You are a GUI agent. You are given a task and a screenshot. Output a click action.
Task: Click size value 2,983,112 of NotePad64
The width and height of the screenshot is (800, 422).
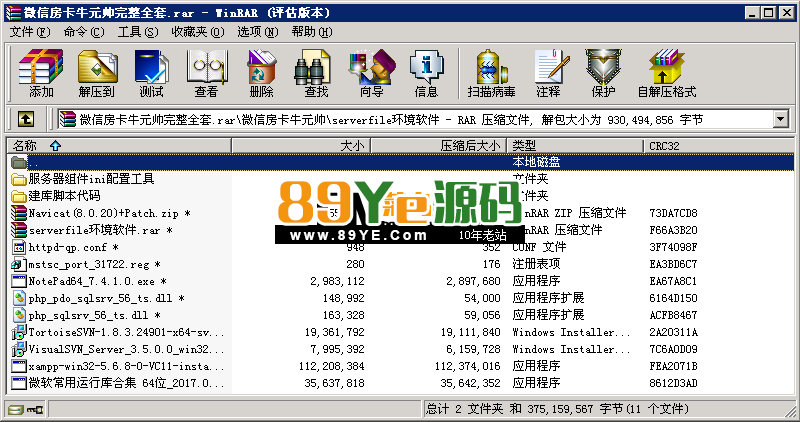(337, 281)
